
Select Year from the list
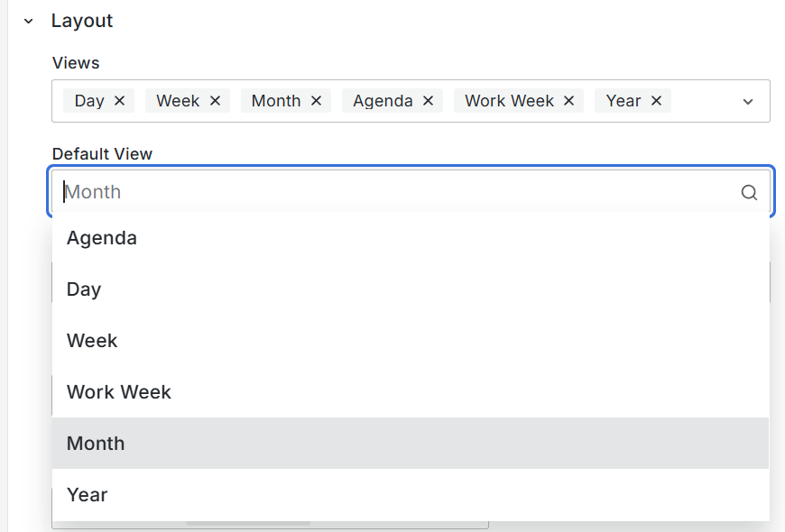[x=88, y=495]
